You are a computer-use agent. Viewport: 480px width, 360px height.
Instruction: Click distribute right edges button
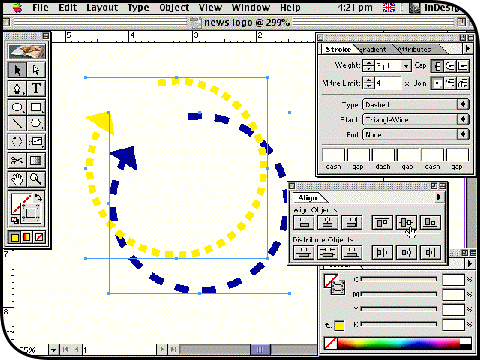[x=430, y=252]
